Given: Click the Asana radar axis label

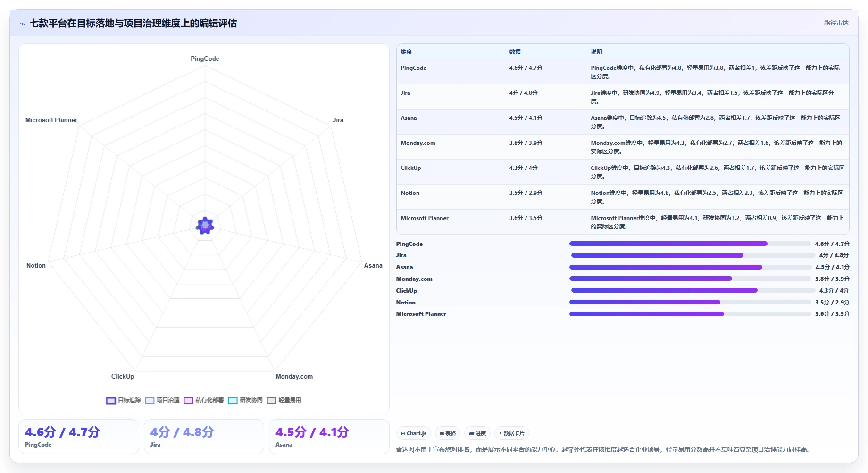Looking at the screenshot, I should tap(373, 265).
